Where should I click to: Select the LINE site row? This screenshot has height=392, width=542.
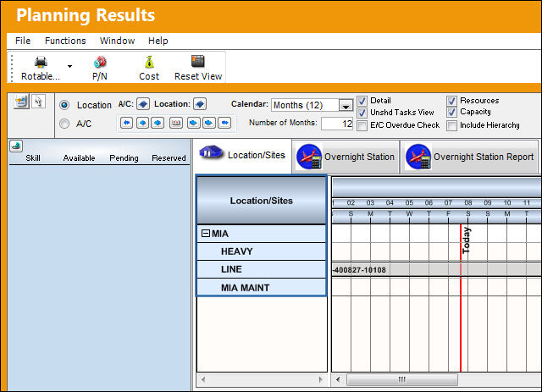pos(262,269)
